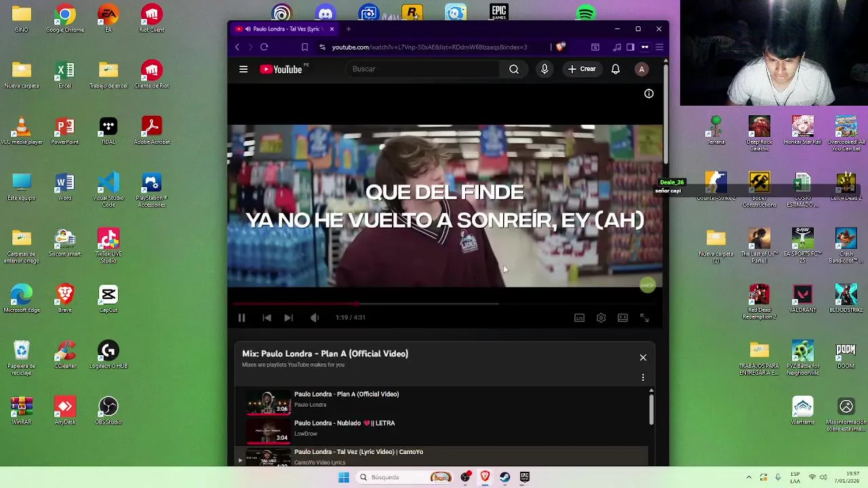Open account avatar menu

pyautogui.click(x=642, y=69)
